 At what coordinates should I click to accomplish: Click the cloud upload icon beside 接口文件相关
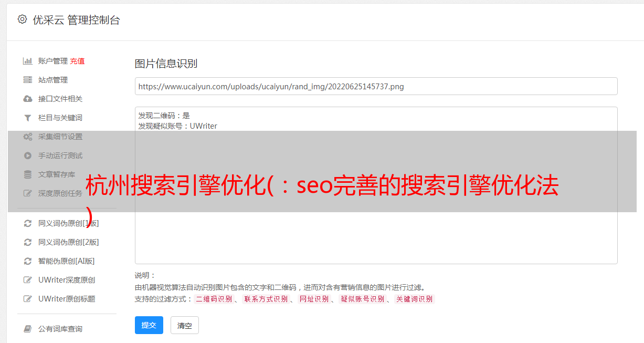[x=28, y=99]
